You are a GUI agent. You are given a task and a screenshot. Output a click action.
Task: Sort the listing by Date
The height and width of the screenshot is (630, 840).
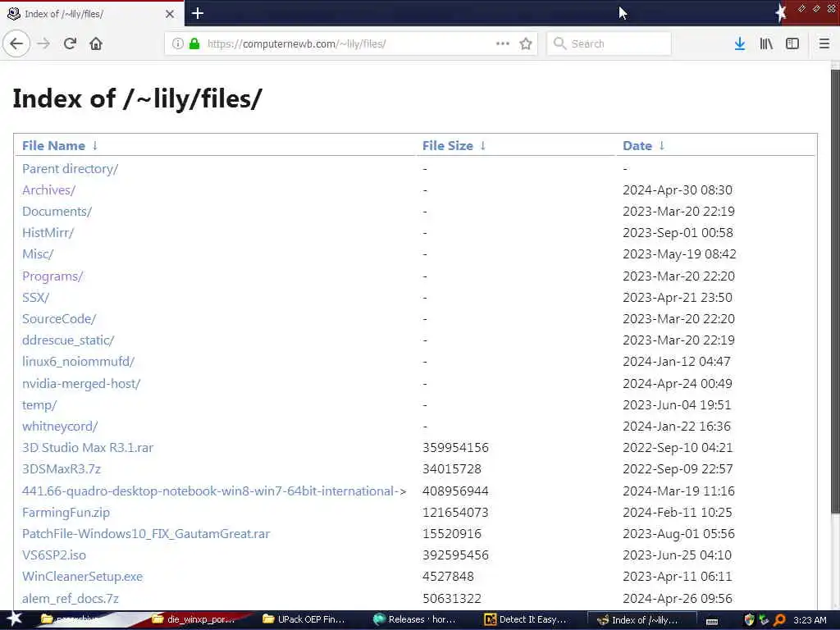click(x=637, y=146)
